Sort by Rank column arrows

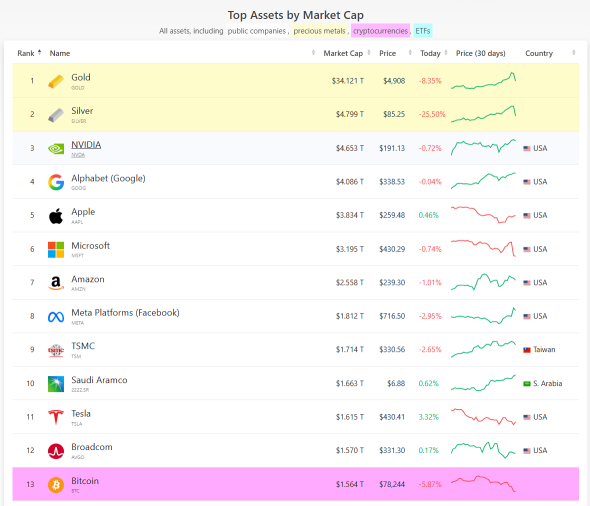pos(39,53)
